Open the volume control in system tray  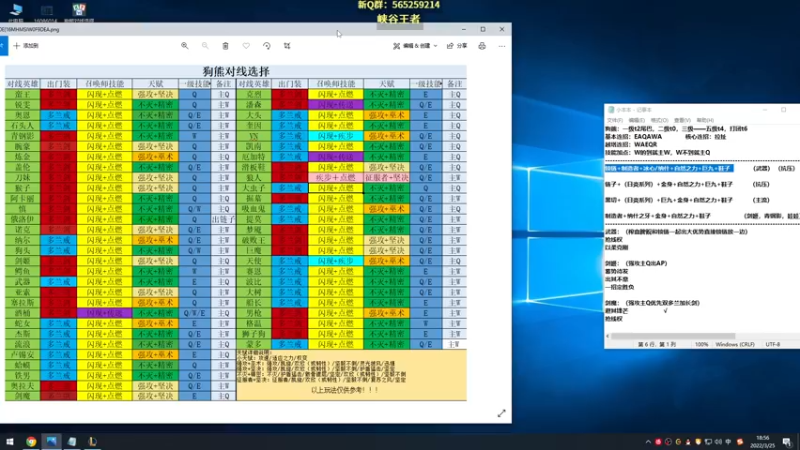[718, 442]
